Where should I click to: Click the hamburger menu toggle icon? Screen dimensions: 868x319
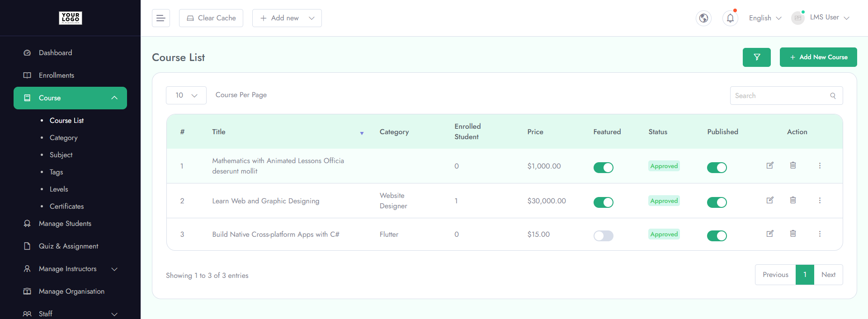pos(160,18)
